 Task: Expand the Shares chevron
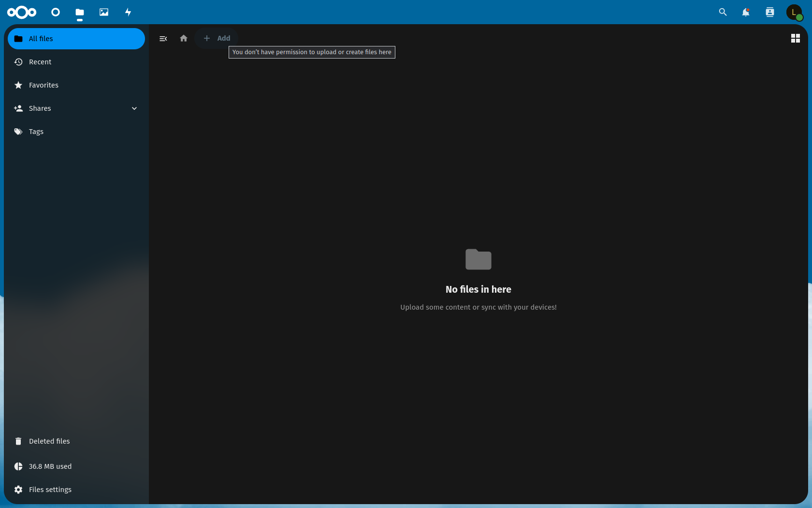tap(134, 108)
